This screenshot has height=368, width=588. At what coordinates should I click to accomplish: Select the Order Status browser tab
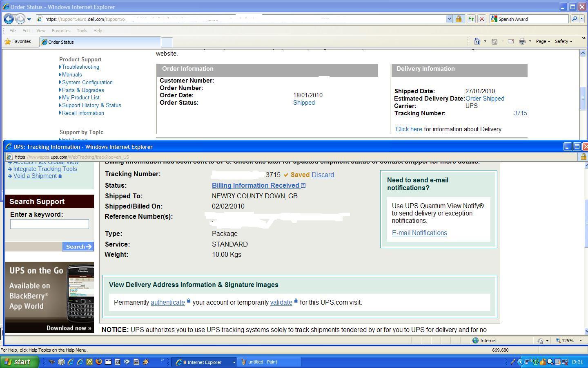100,42
